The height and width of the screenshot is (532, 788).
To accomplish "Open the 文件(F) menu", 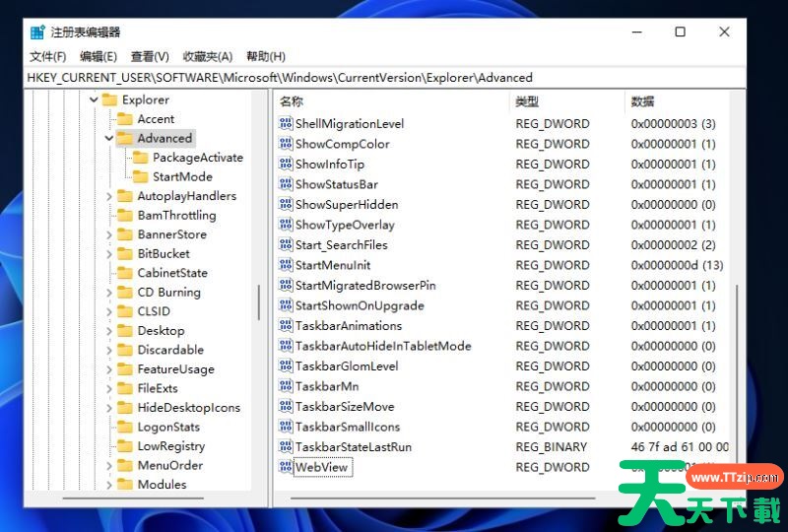I will (x=47, y=56).
